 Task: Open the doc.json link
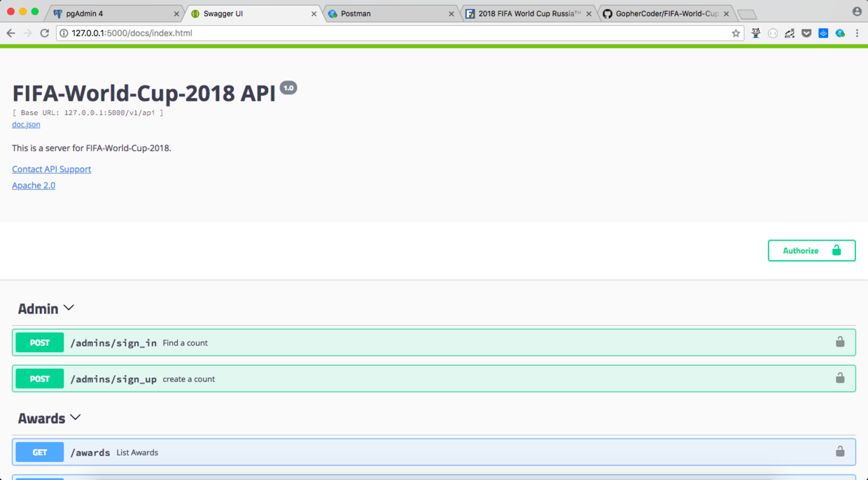[26, 124]
